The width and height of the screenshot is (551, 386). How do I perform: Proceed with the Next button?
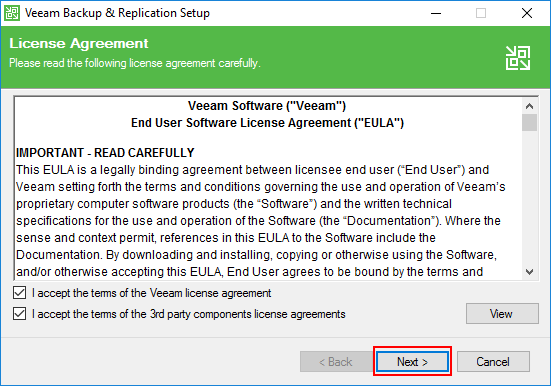pyautogui.click(x=412, y=361)
